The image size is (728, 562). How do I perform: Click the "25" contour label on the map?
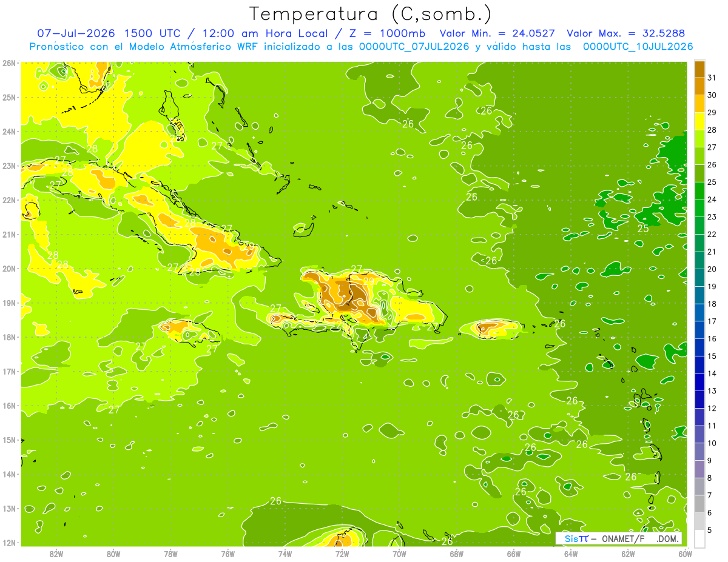pyautogui.click(x=643, y=229)
